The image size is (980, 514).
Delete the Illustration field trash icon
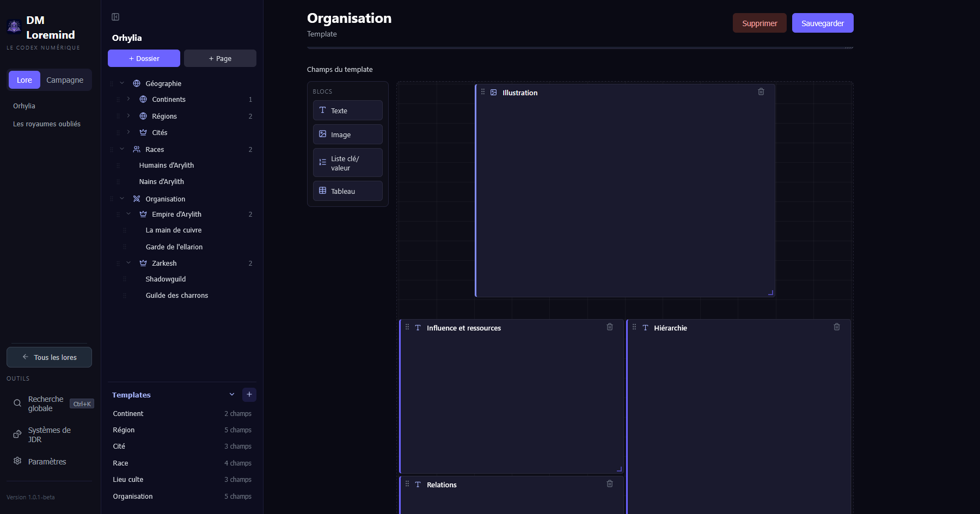point(761,92)
